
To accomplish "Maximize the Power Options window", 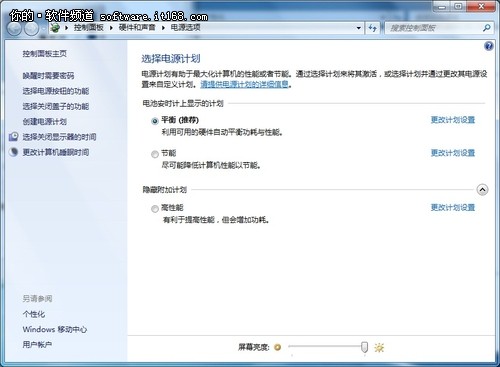I will click(x=459, y=7).
